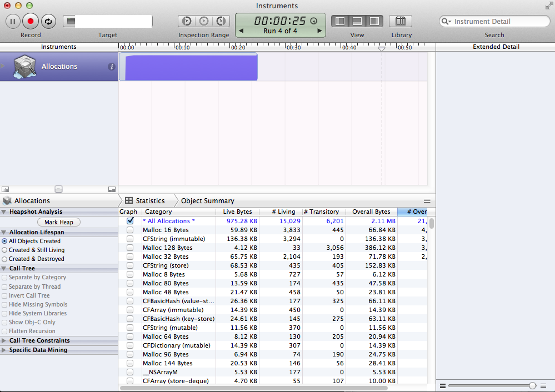Viewport: 555px width, 392px height.
Task: Open the Library
Action: click(401, 21)
